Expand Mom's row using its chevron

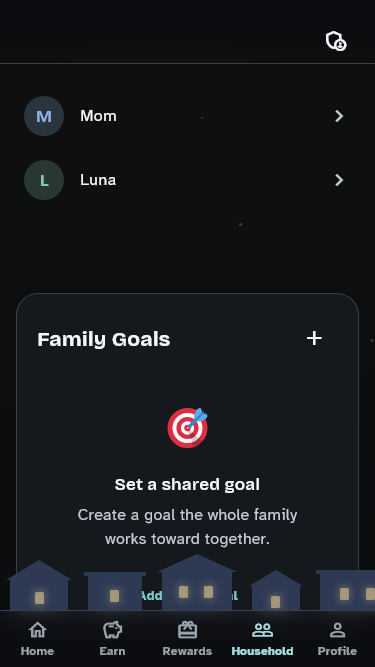(339, 116)
